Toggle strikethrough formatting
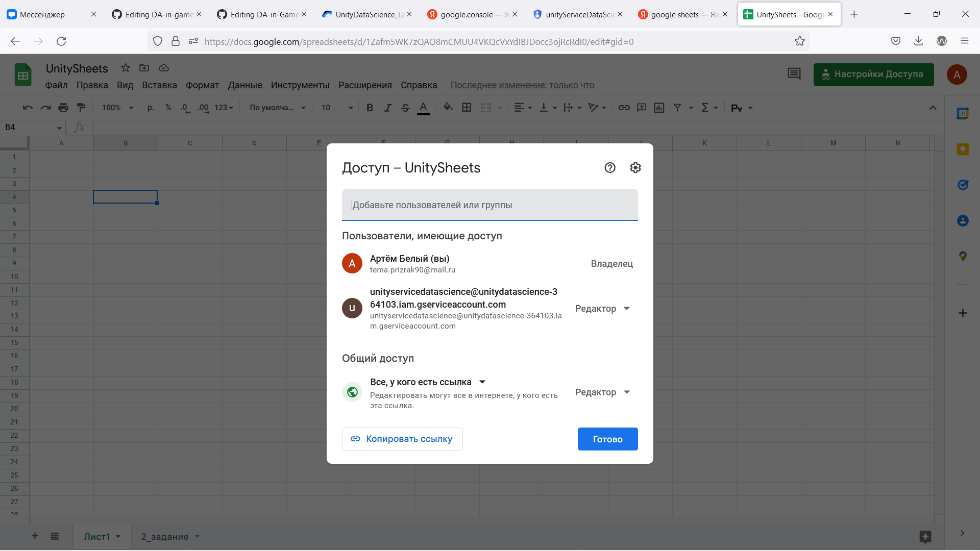 click(x=405, y=108)
